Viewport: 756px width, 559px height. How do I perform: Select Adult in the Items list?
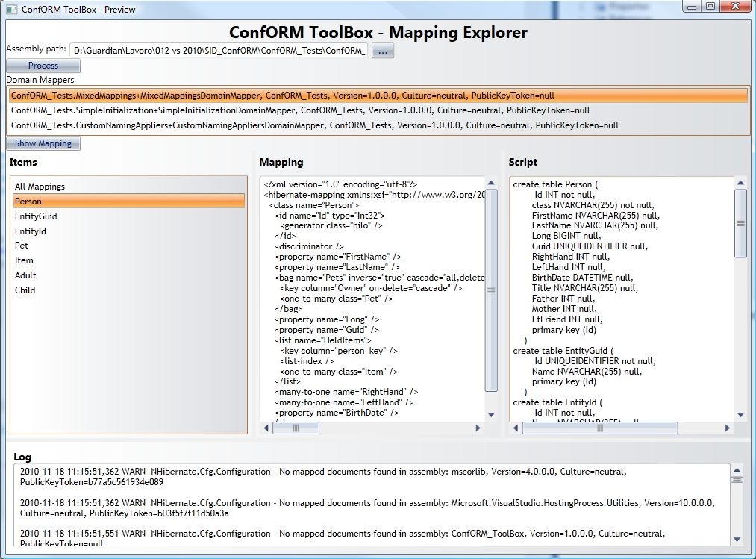click(x=25, y=275)
